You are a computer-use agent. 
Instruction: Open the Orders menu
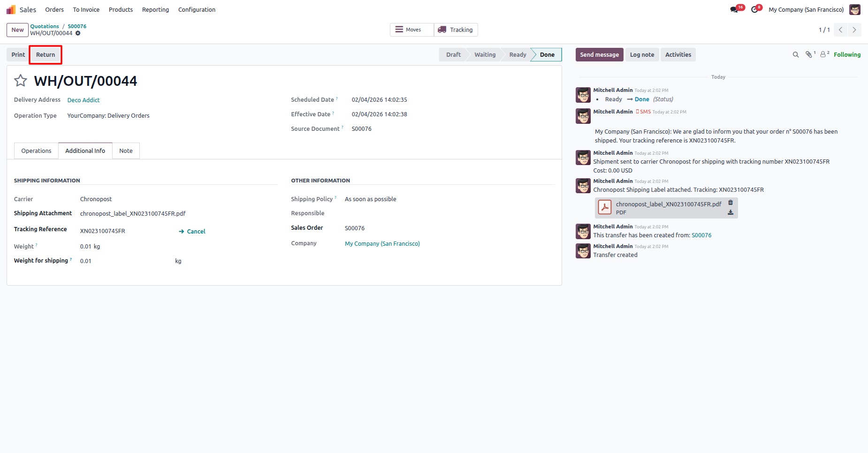54,9
